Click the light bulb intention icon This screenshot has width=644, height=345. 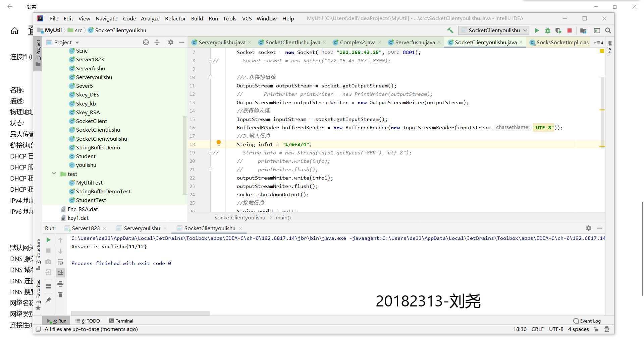[219, 143]
